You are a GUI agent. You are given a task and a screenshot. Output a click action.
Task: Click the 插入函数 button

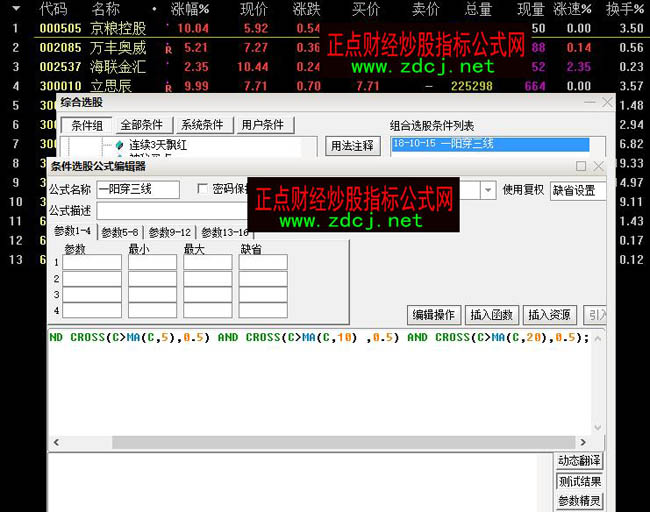(x=492, y=315)
